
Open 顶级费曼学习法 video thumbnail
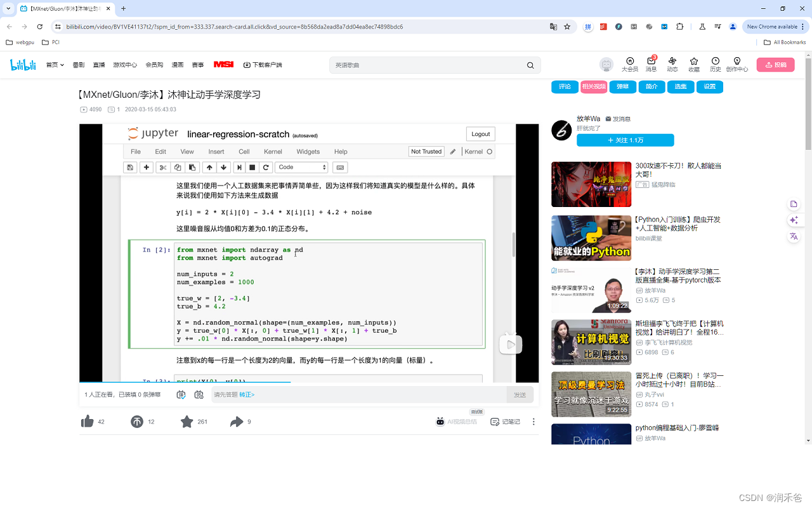coord(591,394)
